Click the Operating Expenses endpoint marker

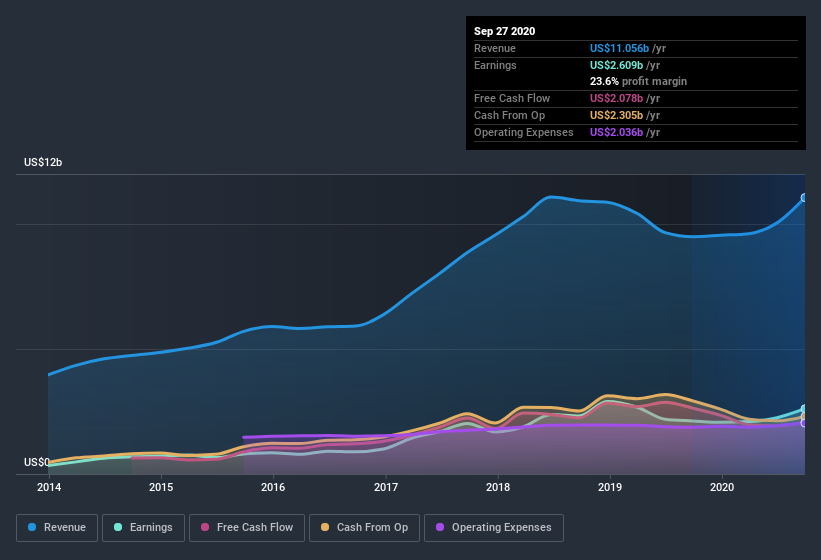click(x=804, y=423)
